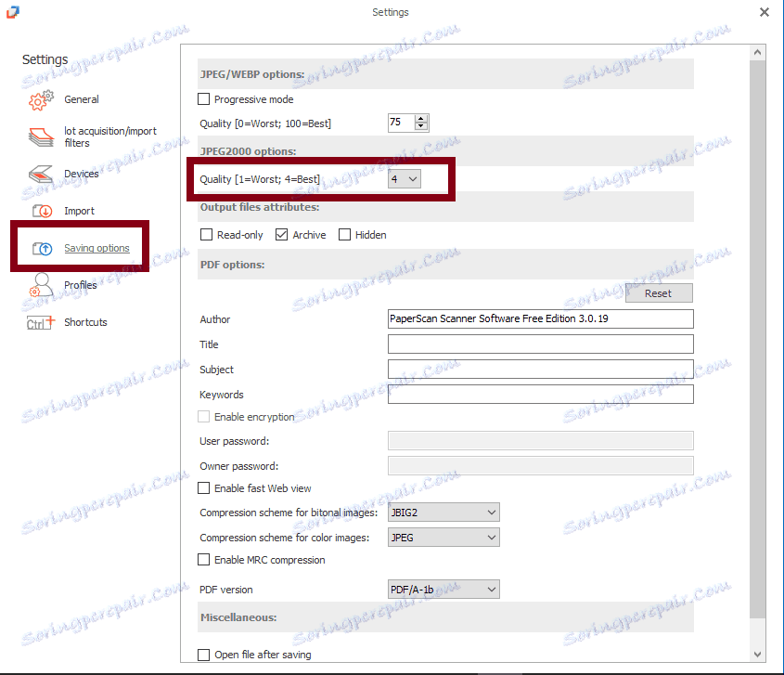Open lot acquisition/import filters section
The image size is (784, 675).
(110, 136)
